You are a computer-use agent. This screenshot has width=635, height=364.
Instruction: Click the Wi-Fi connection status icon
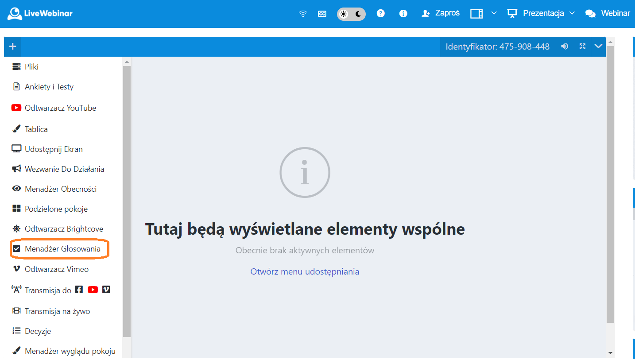303,14
